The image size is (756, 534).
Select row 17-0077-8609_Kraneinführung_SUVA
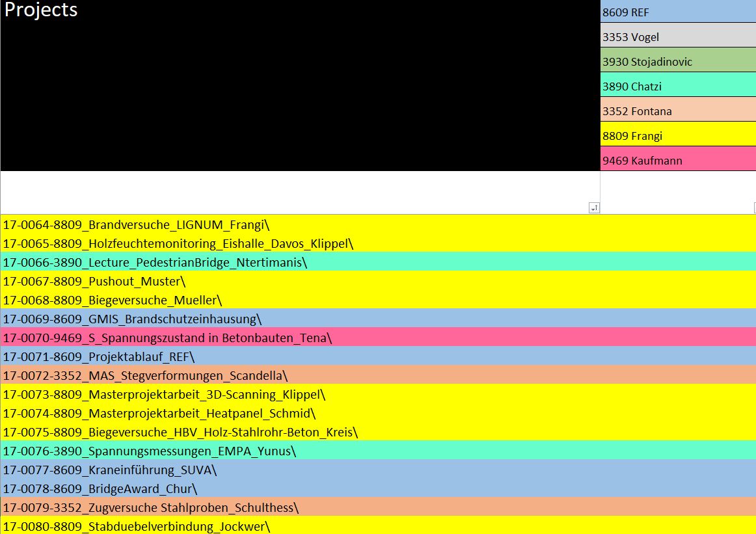pos(378,468)
